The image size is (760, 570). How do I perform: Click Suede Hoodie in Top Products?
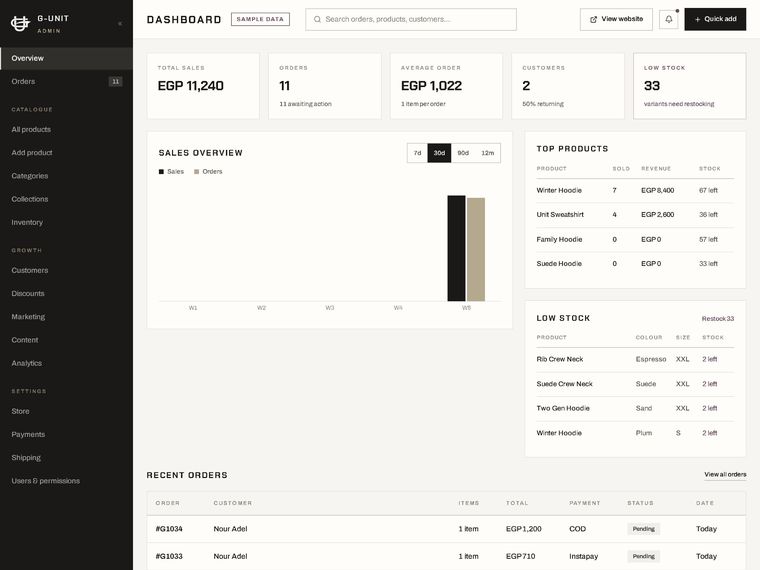(559, 264)
